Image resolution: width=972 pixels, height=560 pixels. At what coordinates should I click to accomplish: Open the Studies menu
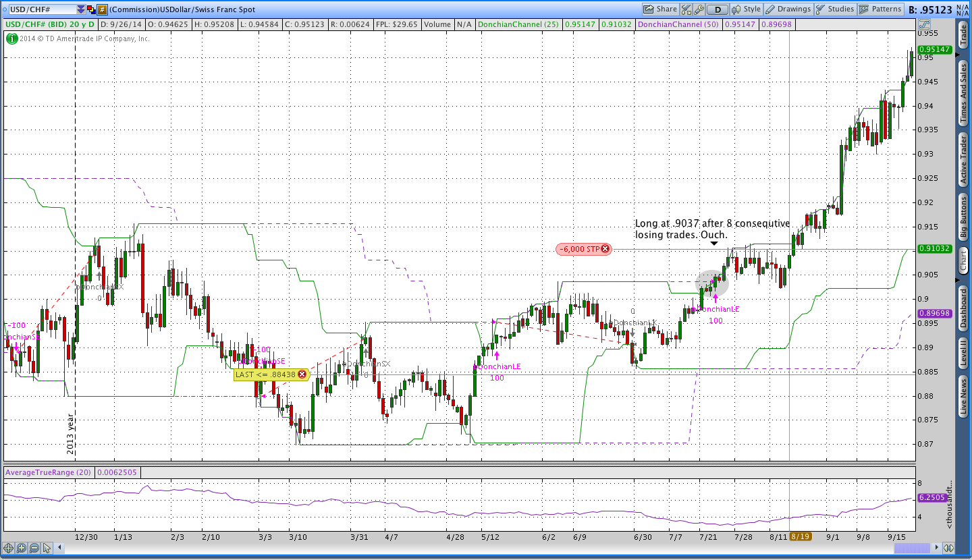[x=835, y=9]
